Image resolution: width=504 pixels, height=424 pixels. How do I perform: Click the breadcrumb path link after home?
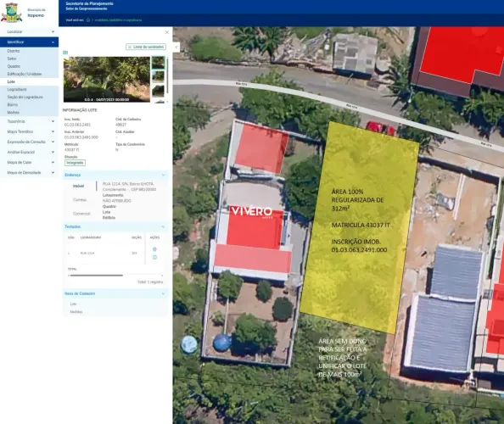(x=118, y=20)
